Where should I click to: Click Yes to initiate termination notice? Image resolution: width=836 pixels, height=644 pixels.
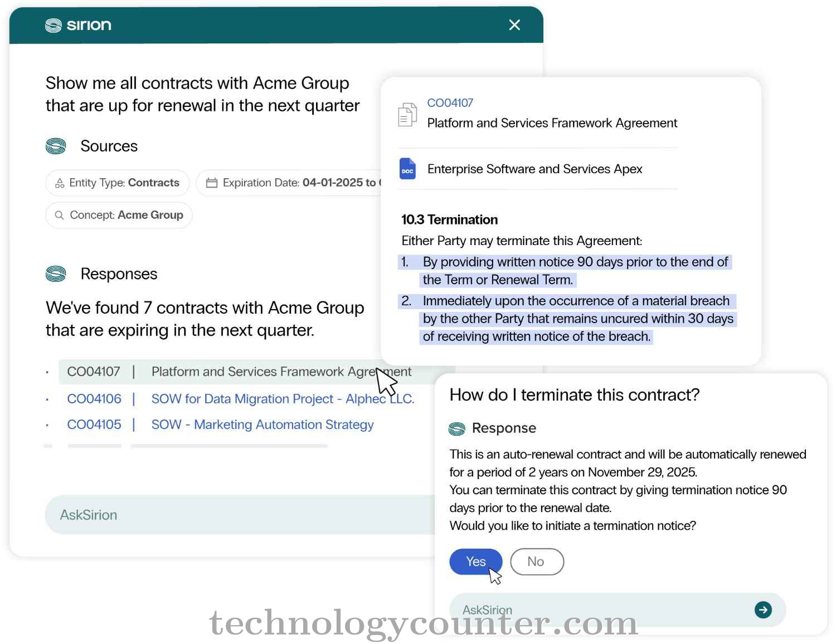pyautogui.click(x=476, y=562)
